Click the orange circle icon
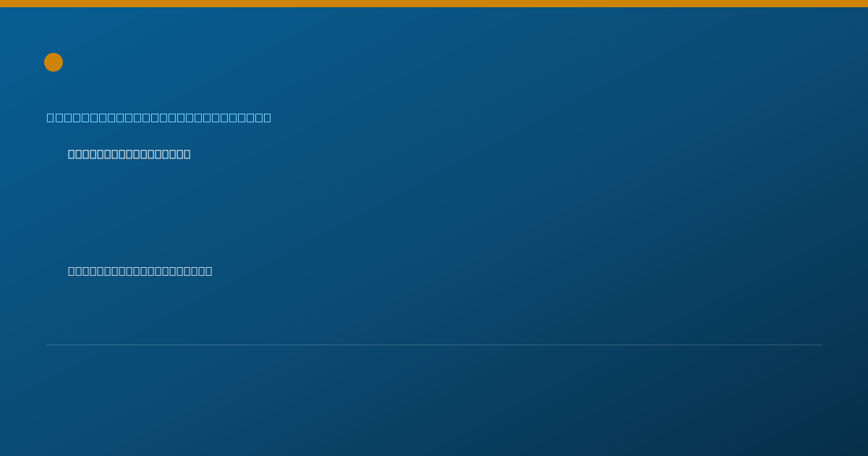 (x=54, y=62)
